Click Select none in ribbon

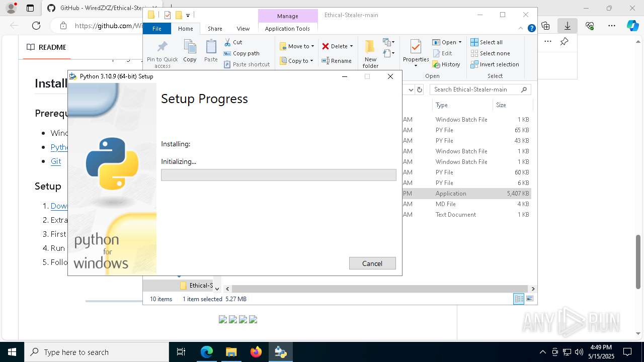tap(491, 53)
